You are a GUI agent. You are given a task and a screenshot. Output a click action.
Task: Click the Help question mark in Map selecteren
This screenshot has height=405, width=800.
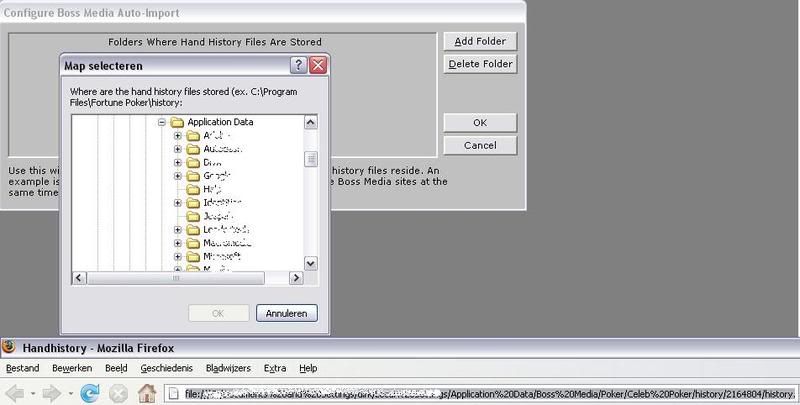(x=298, y=65)
